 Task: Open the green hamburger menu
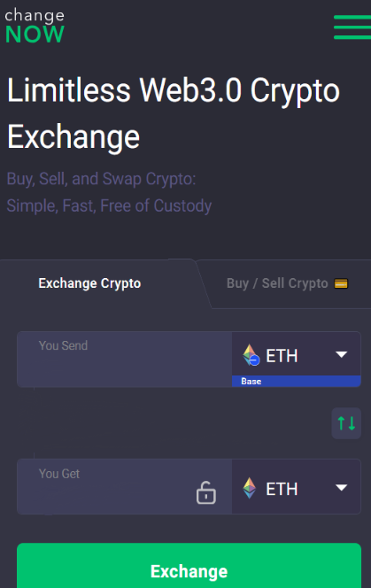point(352,27)
